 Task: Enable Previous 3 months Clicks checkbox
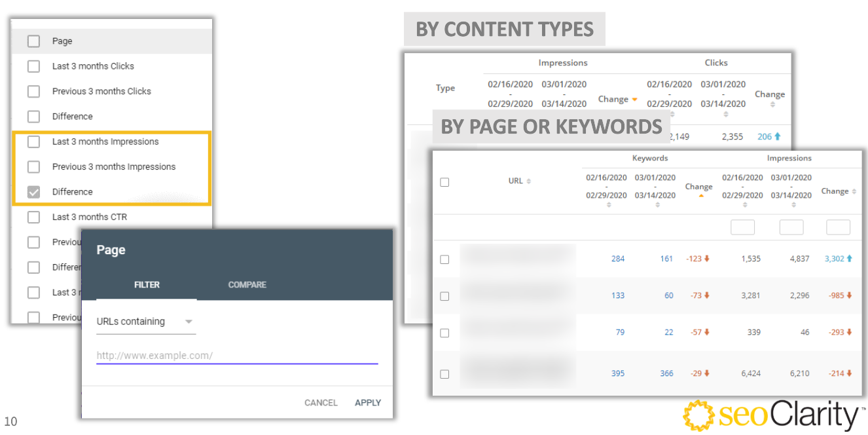pyautogui.click(x=33, y=92)
